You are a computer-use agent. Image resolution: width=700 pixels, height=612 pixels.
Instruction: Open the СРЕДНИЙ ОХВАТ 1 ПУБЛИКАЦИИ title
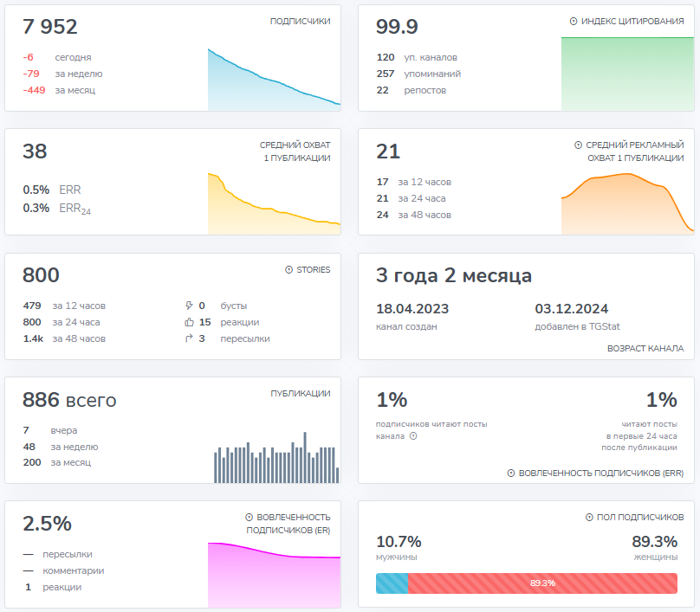tap(295, 151)
